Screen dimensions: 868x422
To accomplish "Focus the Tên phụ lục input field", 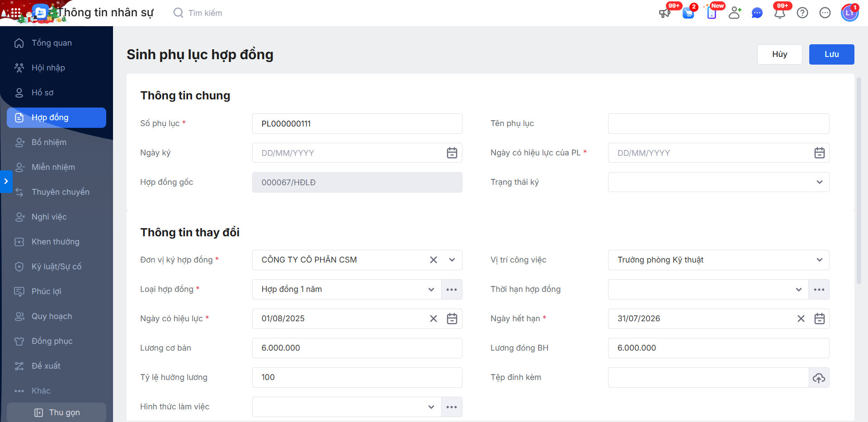I will click(x=718, y=124).
